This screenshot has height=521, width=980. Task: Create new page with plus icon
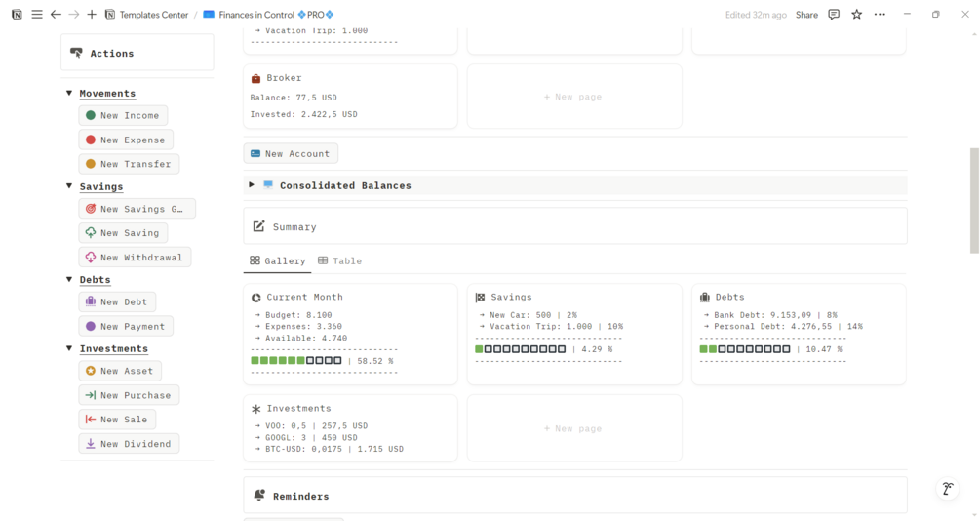click(92, 15)
